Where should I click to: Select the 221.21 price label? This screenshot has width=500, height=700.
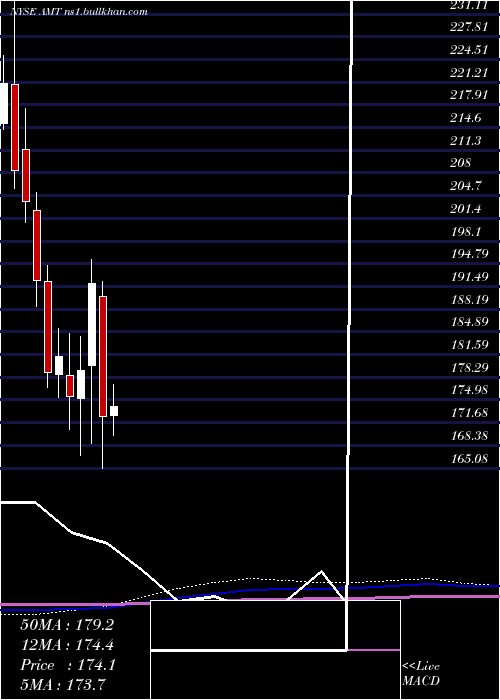click(469, 73)
